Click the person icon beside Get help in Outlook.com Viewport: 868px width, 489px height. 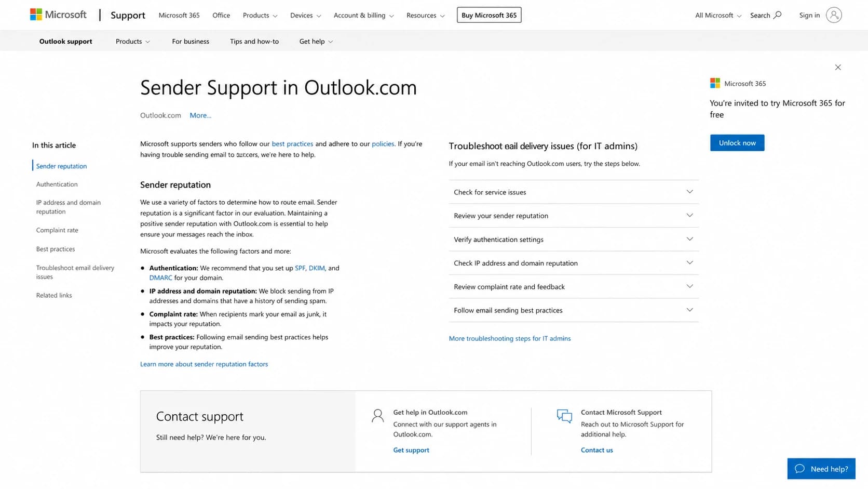point(378,415)
